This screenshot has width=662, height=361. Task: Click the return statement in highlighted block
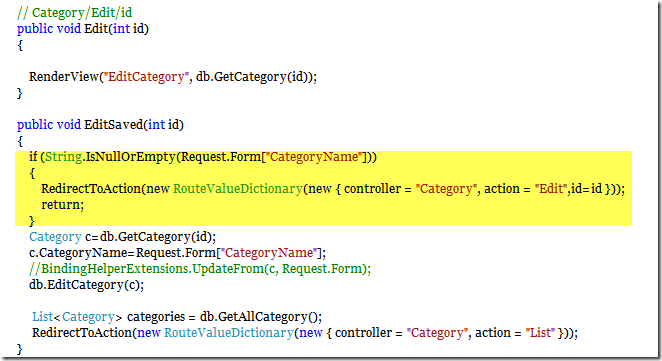(62, 205)
